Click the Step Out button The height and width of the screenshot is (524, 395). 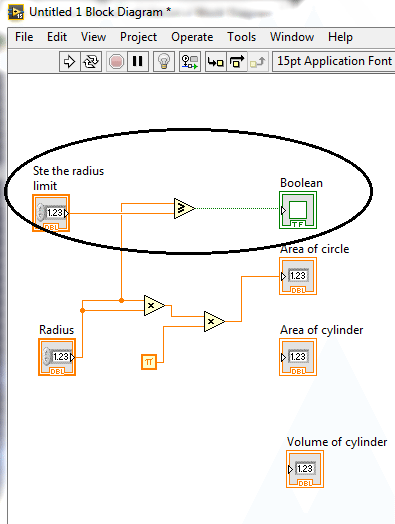click(x=258, y=61)
